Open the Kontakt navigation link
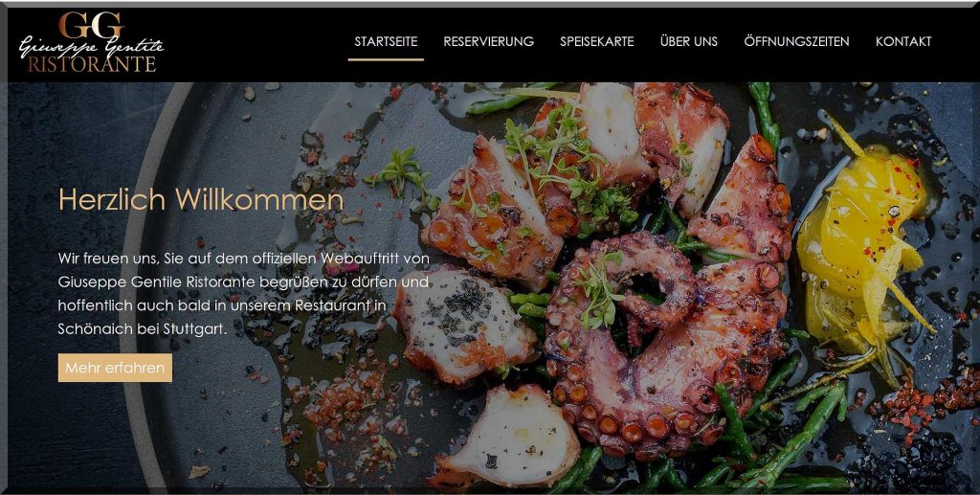This screenshot has width=980, height=495. pos(903,41)
